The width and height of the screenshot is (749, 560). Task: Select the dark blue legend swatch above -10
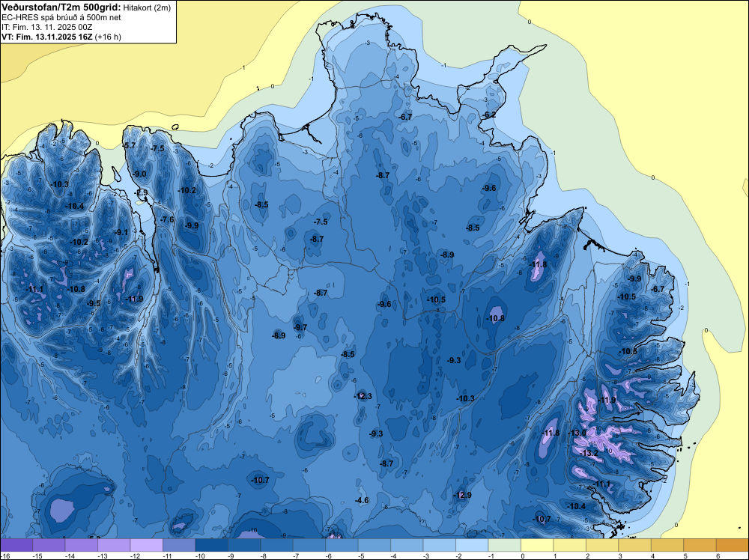tap(212, 545)
